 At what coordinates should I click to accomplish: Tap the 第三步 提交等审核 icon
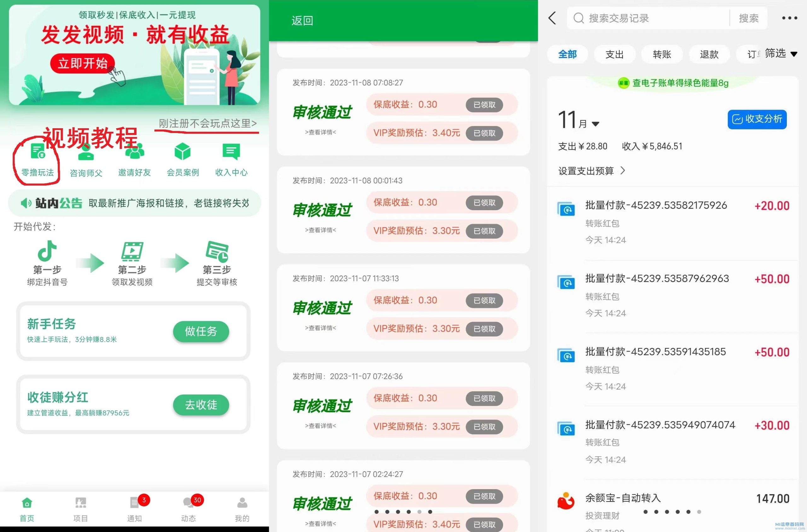217,251
